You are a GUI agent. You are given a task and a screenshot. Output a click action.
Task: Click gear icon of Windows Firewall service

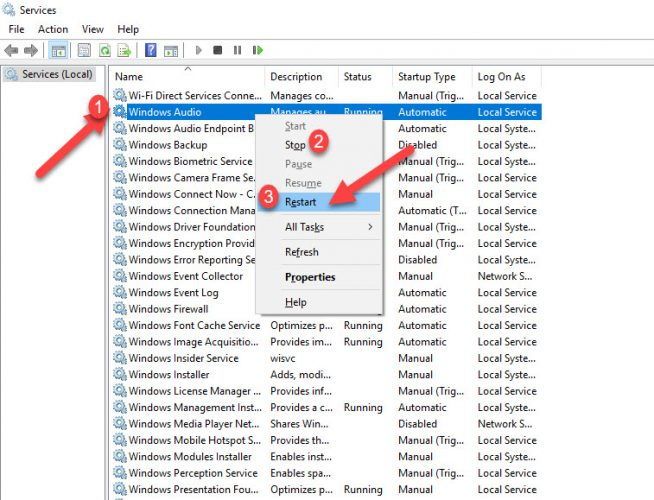(x=120, y=309)
